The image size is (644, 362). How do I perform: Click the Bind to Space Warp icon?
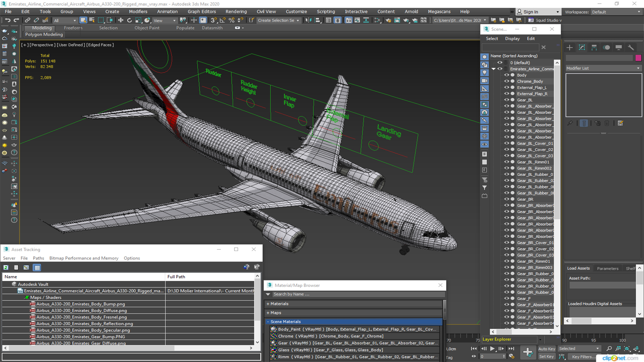coord(45,20)
